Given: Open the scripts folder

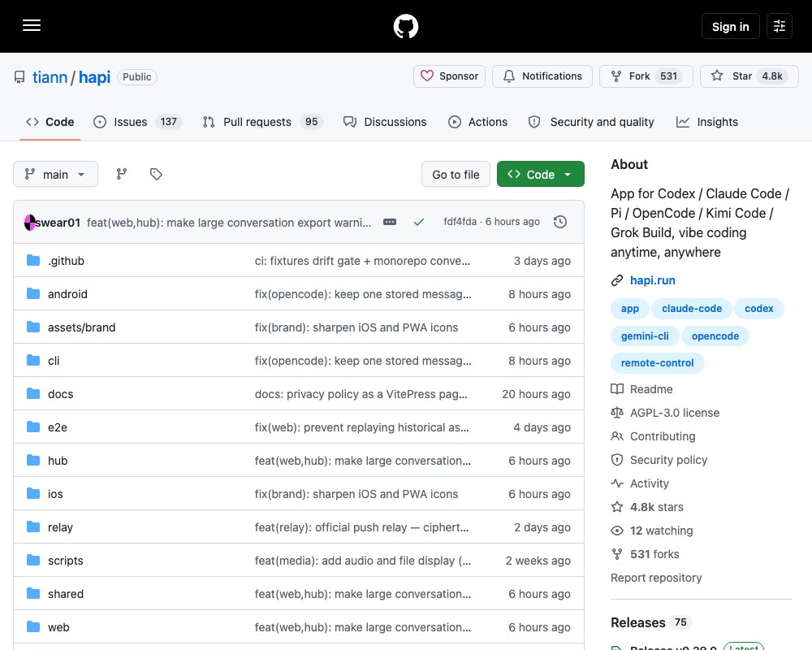Looking at the screenshot, I should pos(65,561).
